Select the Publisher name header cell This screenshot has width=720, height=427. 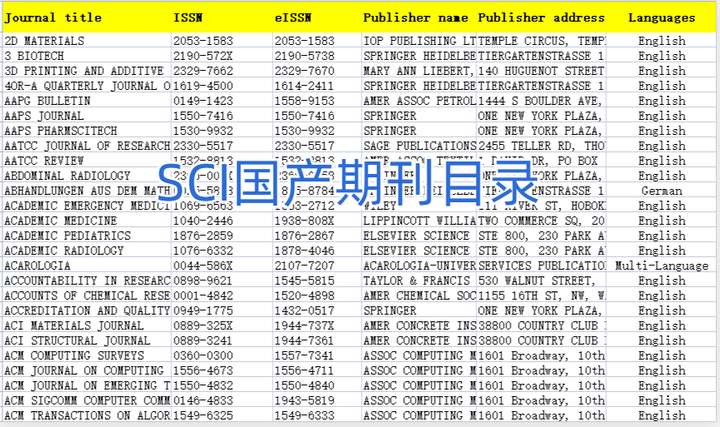point(419,17)
